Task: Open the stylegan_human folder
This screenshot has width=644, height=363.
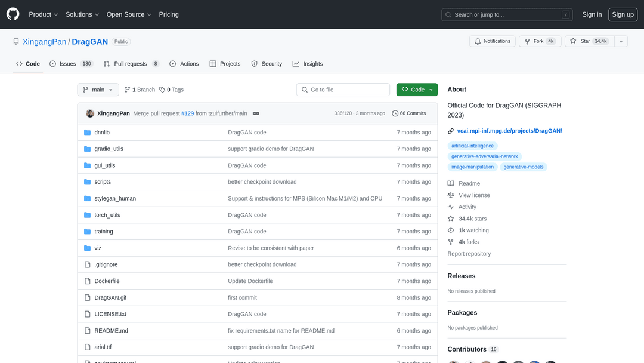Action: click(x=115, y=198)
